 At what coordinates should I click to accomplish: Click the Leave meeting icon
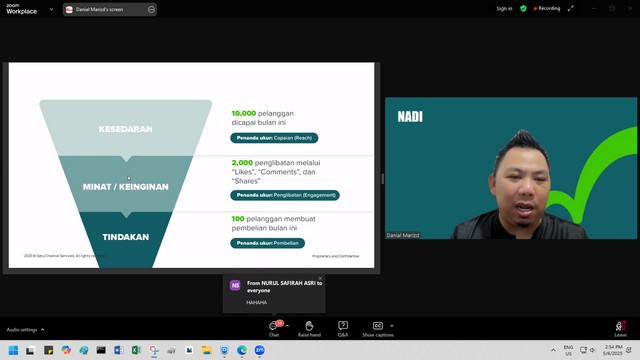620,329
